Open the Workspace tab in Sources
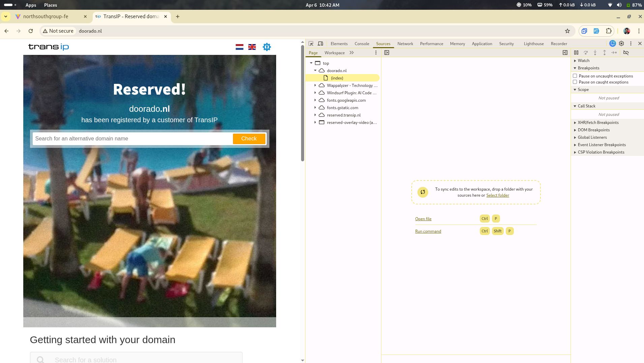The height and width of the screenshot is (363, 644). click(x=334, y=53)
